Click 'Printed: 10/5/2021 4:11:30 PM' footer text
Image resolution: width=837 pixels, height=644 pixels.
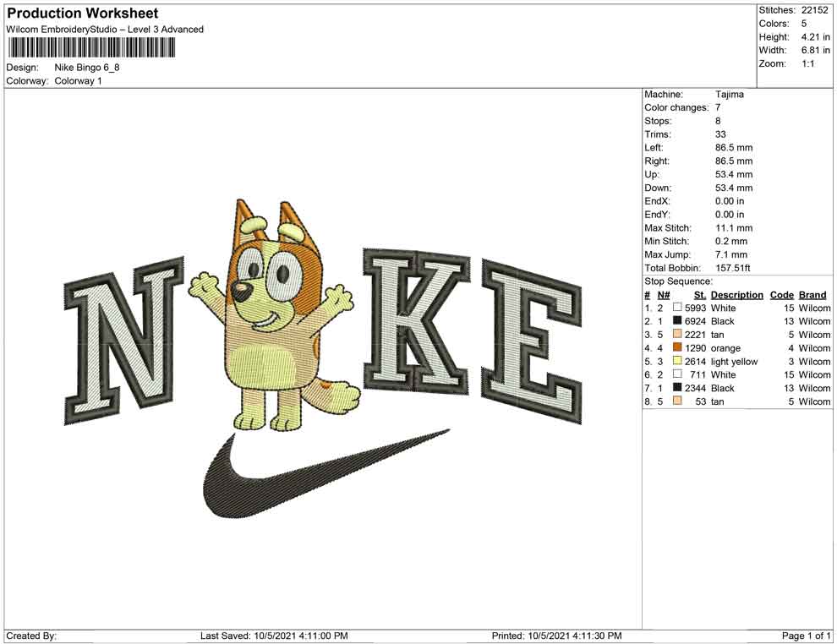click(x=557, y=636)
